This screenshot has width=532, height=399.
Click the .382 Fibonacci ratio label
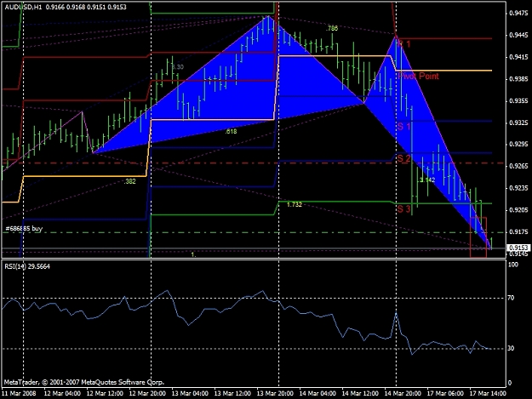click(129, 182)
